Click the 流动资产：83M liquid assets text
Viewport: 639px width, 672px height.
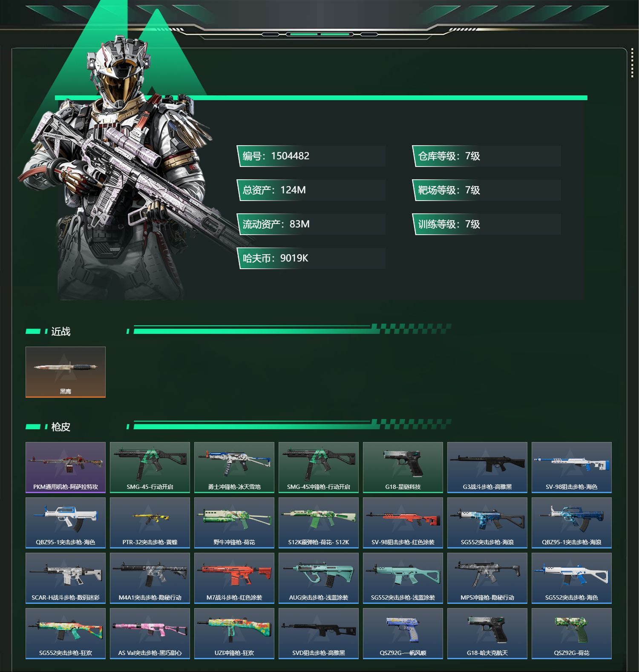(x=276, y=224)
